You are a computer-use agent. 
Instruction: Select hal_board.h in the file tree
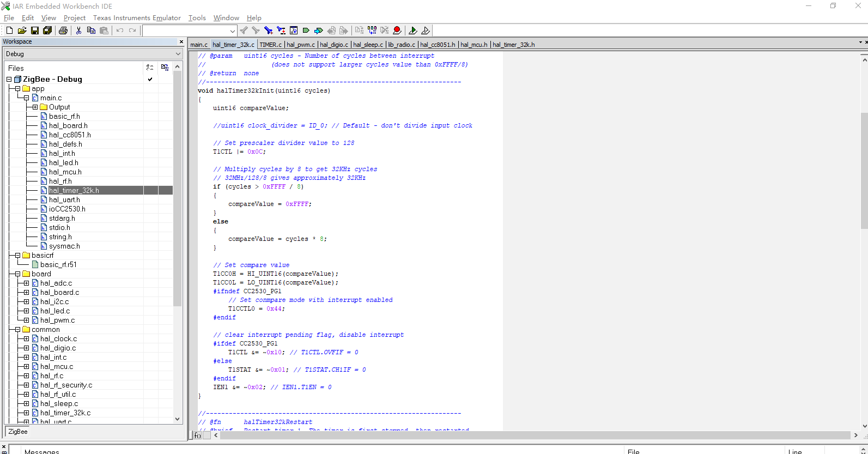[x=68, y=125]
